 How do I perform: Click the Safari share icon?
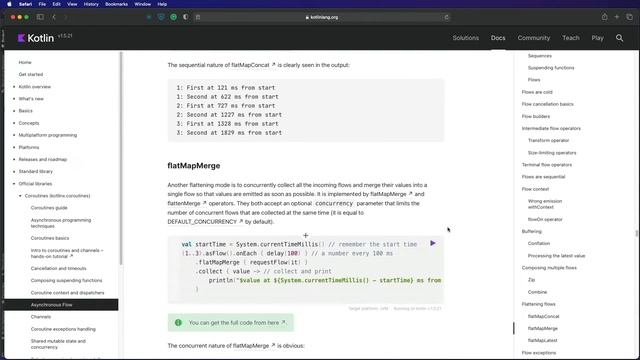click(604, 17)
